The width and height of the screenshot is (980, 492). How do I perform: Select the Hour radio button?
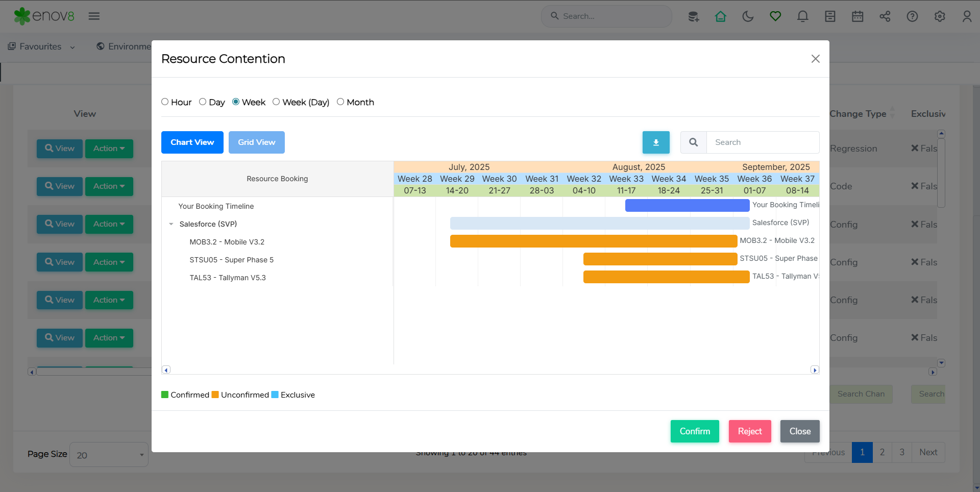click(165, 102)
